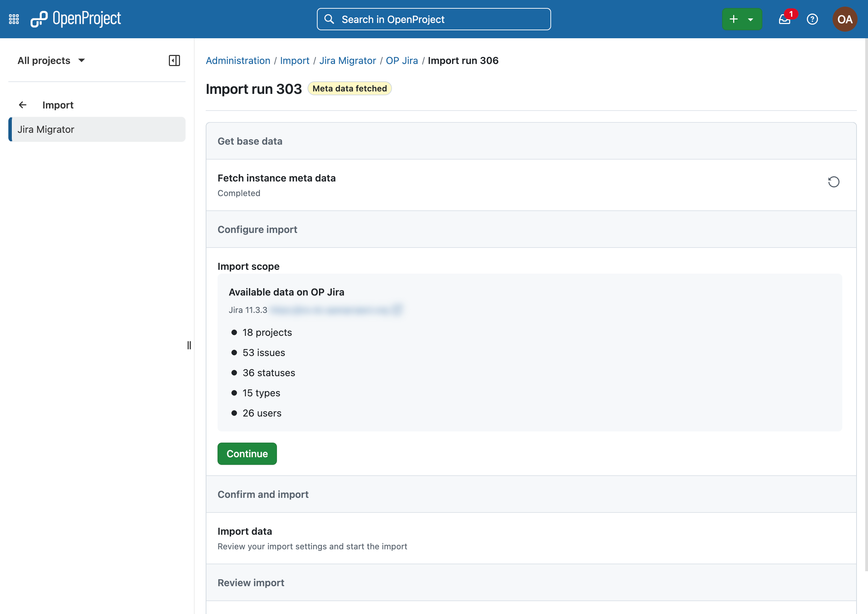
Task: Click the refetch meta data refresh icon
Action: pos(834,182)
